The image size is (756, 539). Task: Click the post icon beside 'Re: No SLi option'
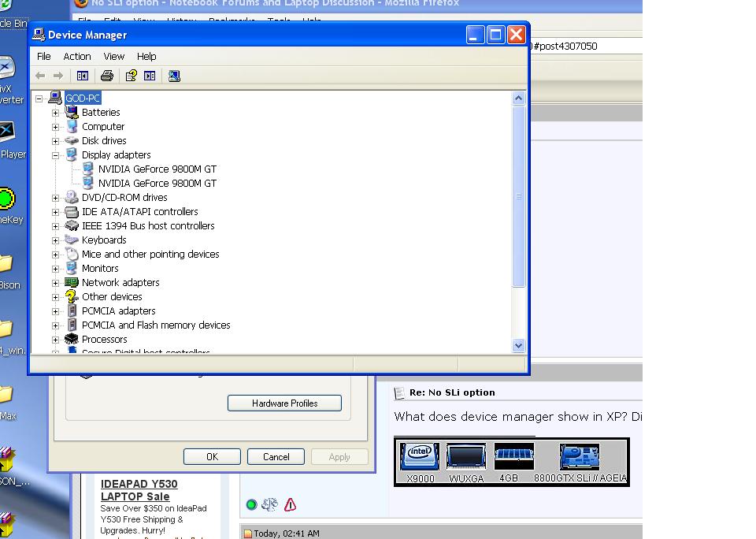pos(399,393)
